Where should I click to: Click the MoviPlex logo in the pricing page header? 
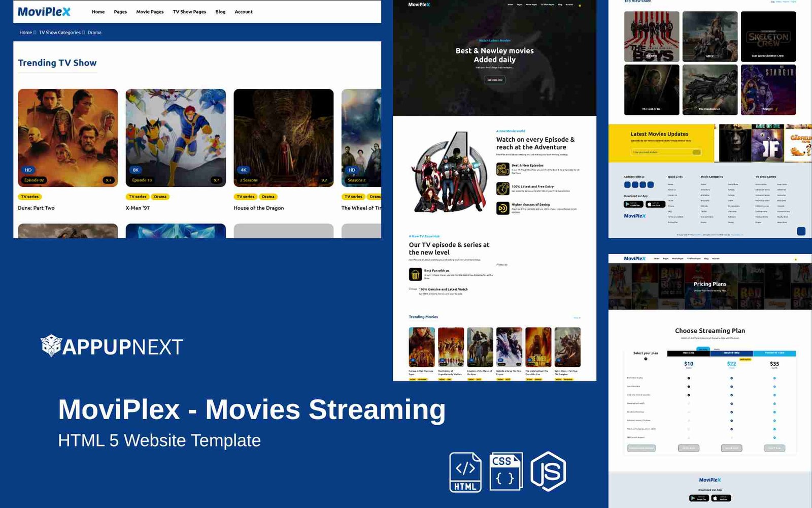click(x=634, y=259)
